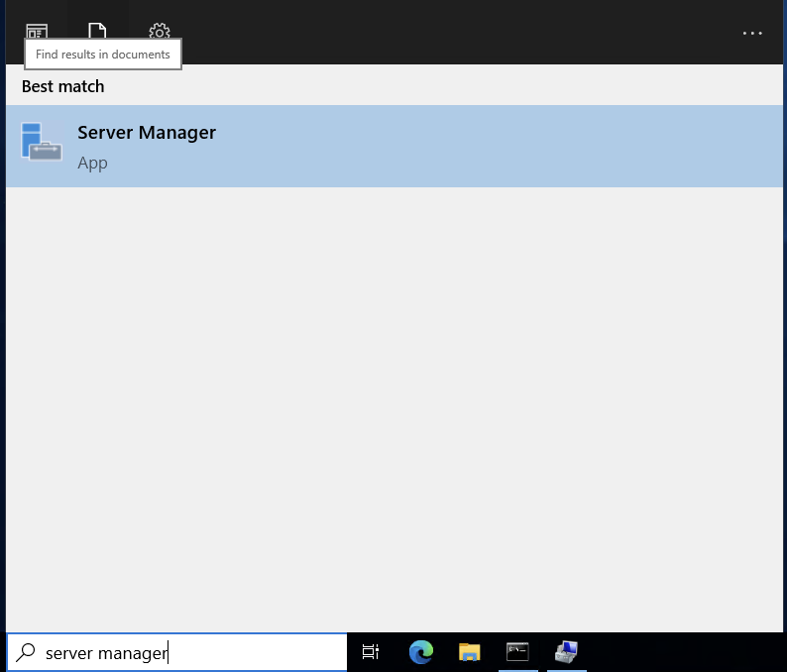Open File Explorer from the taskbar

pos(469,652)
